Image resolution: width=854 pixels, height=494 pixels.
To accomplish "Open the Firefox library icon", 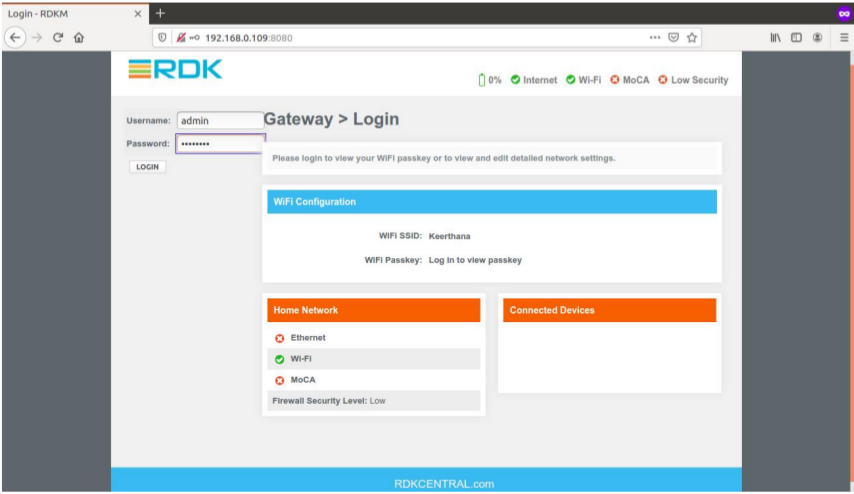I will [x=775, y=37].
